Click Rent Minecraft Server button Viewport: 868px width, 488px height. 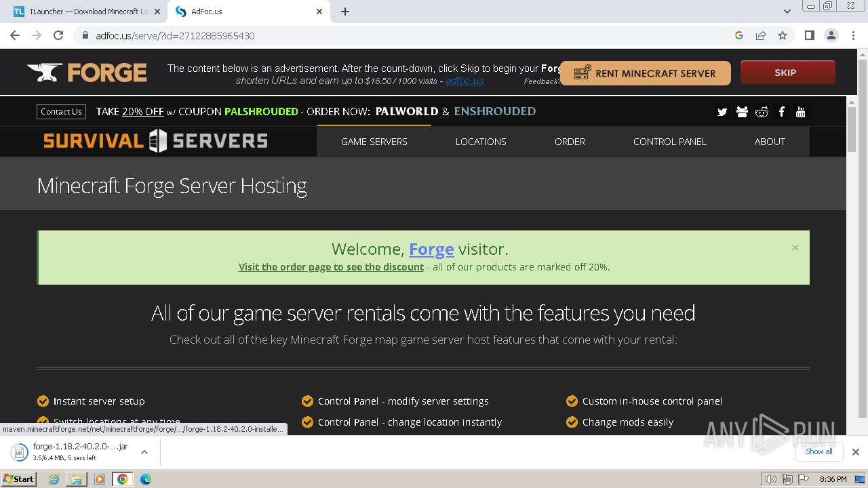(x=645, y=73)
